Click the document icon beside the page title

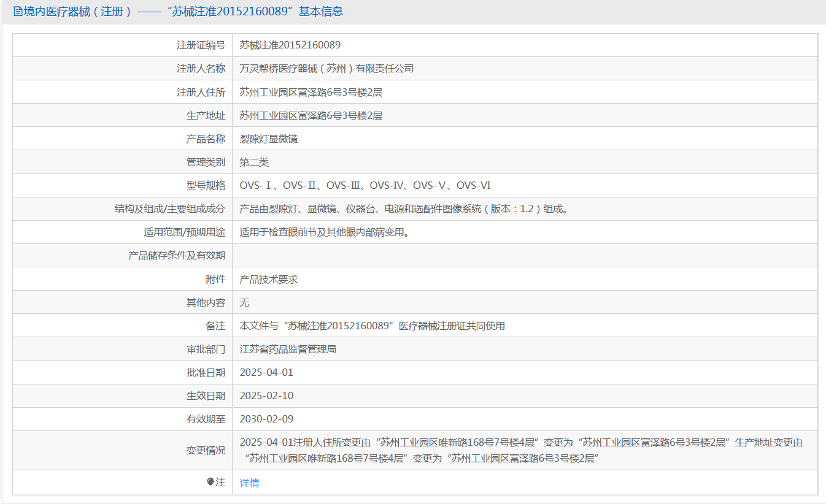(18, 12)
